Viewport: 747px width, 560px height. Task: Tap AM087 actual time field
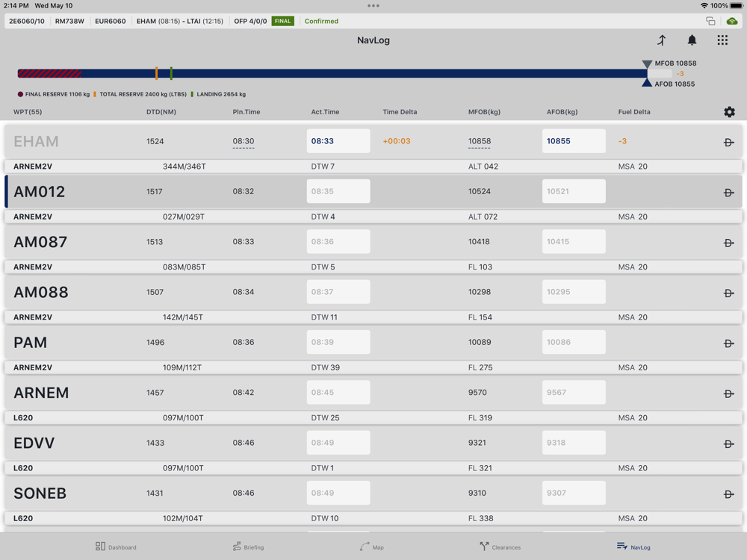pos(338,241)
